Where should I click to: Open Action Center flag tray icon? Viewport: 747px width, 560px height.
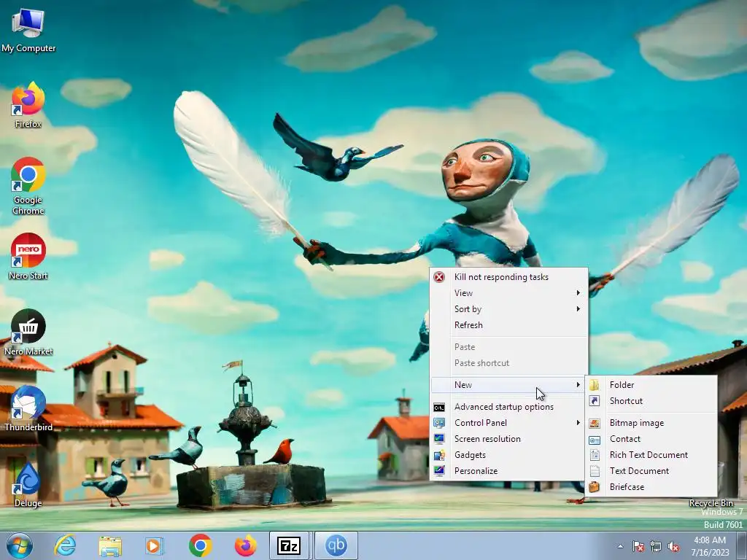638,547
